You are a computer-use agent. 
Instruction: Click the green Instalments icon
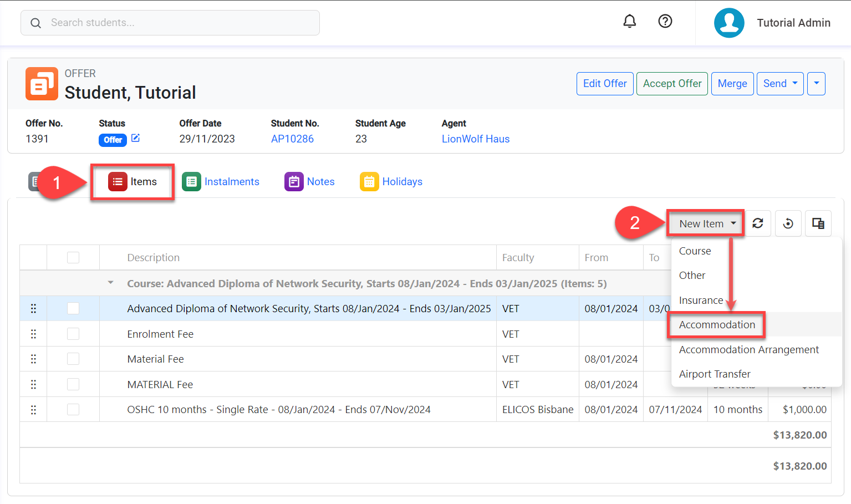(x=191, y=181)
